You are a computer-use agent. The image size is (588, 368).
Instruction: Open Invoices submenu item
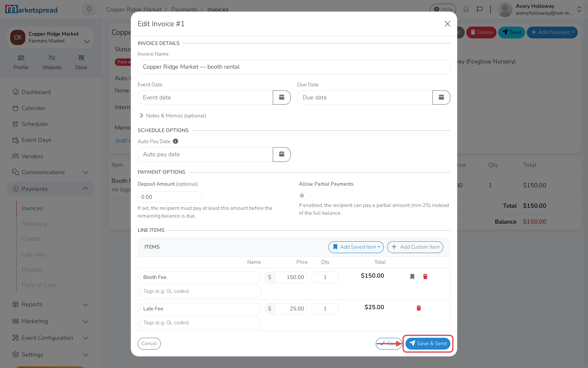click(x=32, y=208)
